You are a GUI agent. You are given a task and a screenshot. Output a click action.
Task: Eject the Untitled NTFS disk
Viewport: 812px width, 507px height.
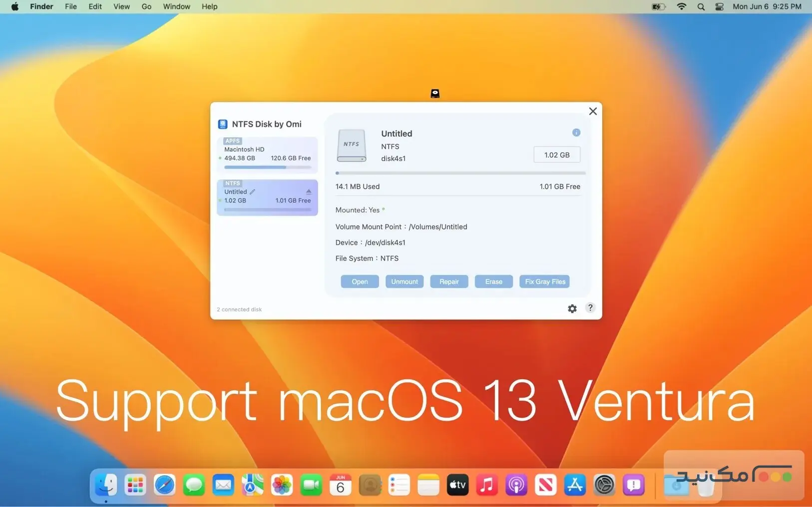tap(309, 191)
